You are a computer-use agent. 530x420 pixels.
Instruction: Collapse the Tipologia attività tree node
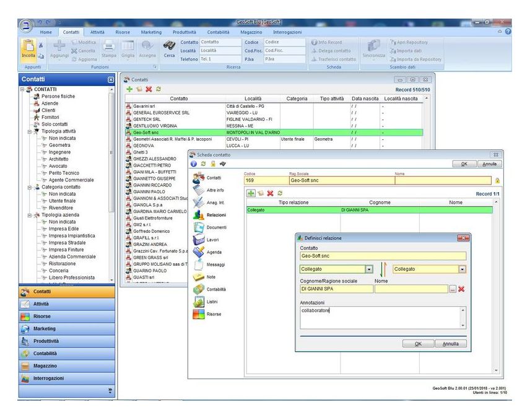[30, 131]
